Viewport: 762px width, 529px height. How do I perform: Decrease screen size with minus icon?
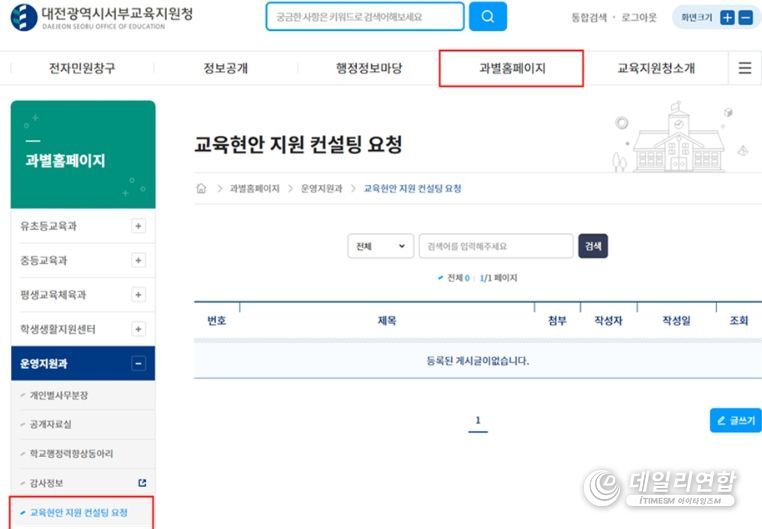pos(745,18)
